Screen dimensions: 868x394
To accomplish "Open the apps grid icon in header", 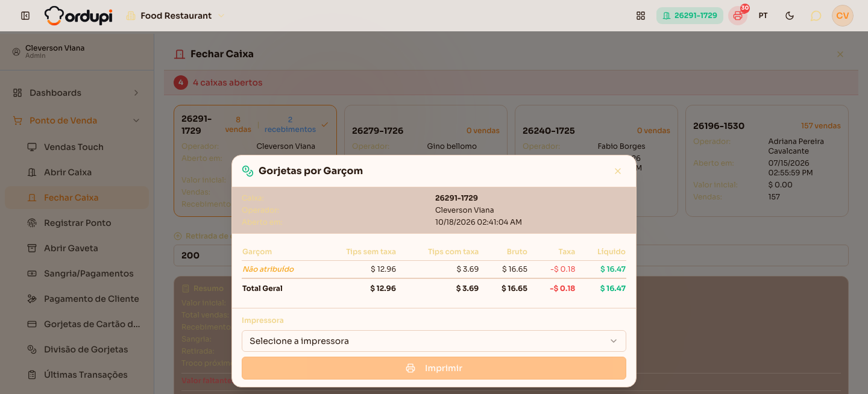I will (x=641, y=16).
